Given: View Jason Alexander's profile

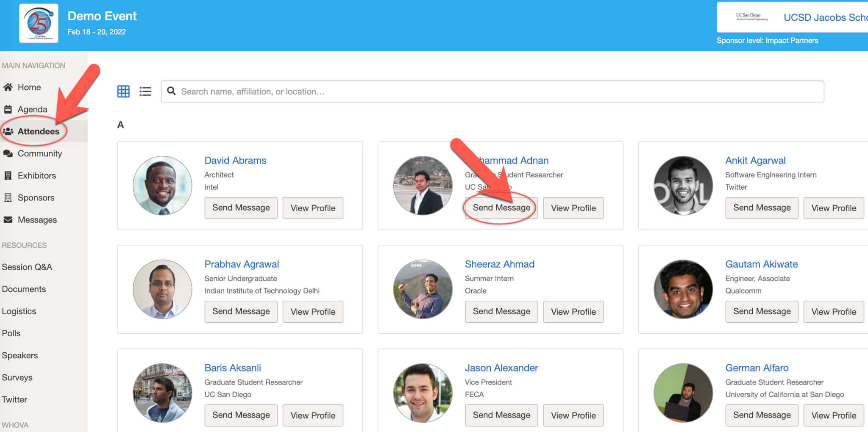Looking at the screenshot, I should (x=573, y=415).
